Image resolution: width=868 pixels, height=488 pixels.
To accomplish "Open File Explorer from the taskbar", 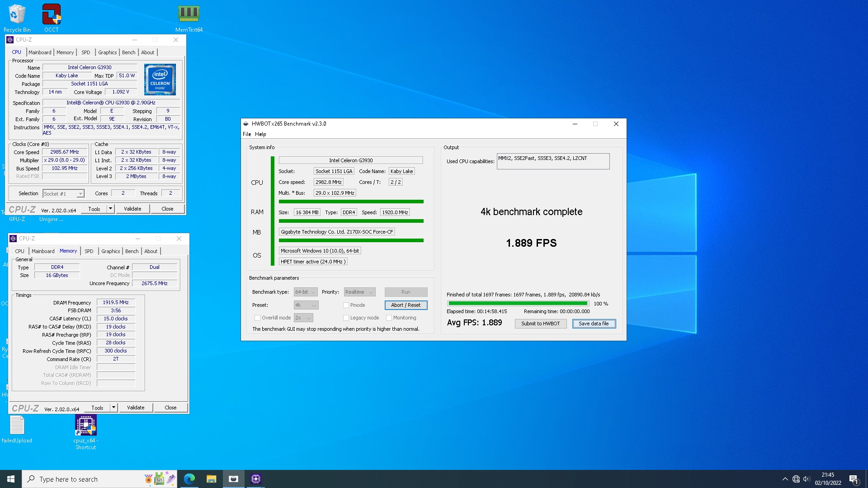I will (x=211, y=479).
